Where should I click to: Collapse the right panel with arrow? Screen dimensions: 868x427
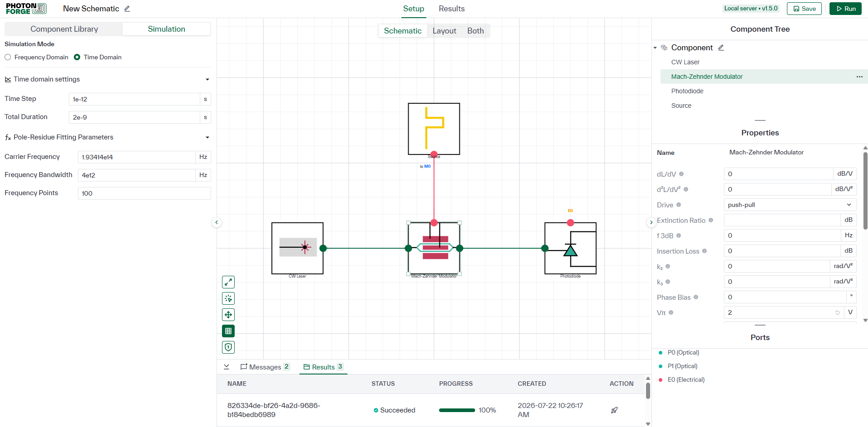pyautogui.click(x=651, y=222)
